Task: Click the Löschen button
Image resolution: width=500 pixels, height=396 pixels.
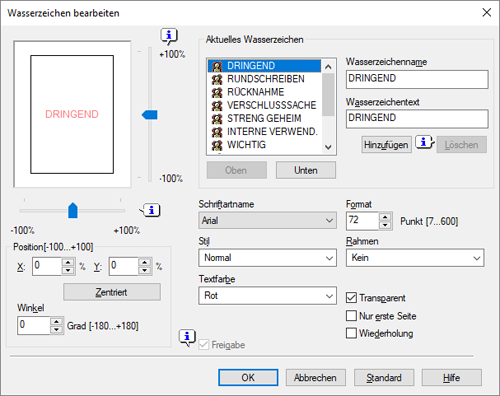Action: point(461,145)
